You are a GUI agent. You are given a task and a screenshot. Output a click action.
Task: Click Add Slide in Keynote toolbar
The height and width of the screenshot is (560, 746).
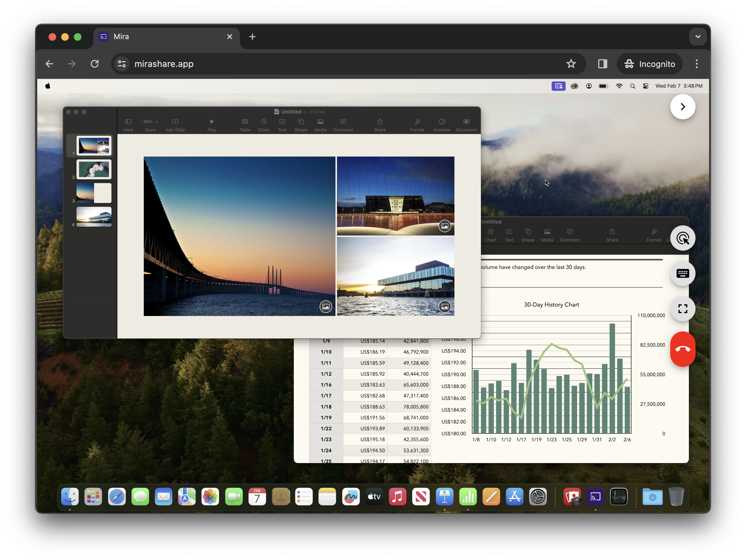(x=175, y=122)
